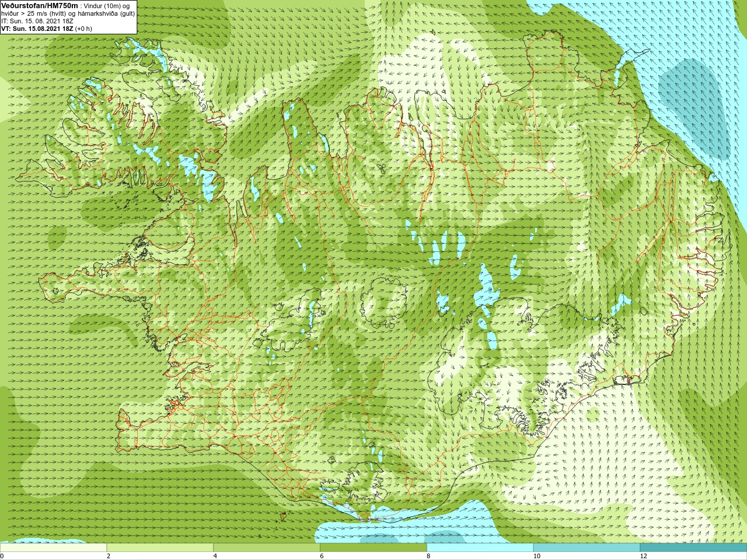Click the 'VT: Sun. 15.08.2021 18Z (+0 h)' line
Screen dimensions: 747x560
pos(47,29)
